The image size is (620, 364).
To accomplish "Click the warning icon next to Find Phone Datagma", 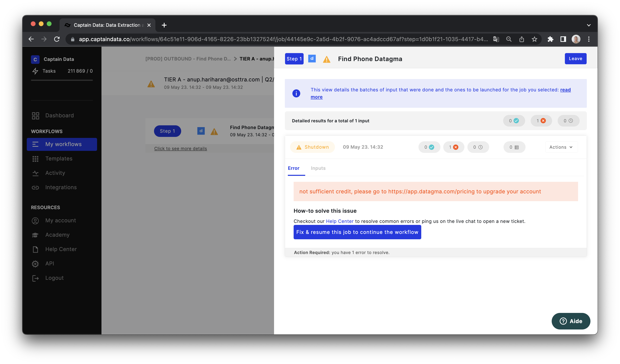I will [x=327, y=59].
